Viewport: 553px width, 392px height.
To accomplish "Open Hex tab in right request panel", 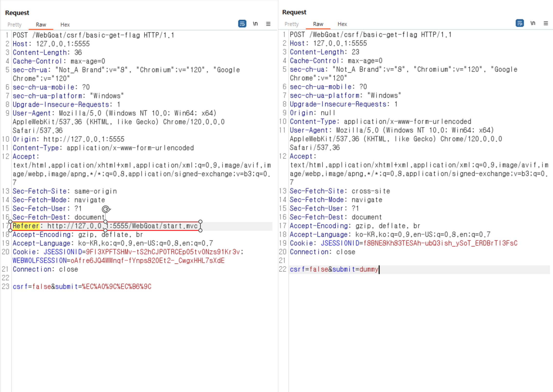I will click(x=342, y=24).
